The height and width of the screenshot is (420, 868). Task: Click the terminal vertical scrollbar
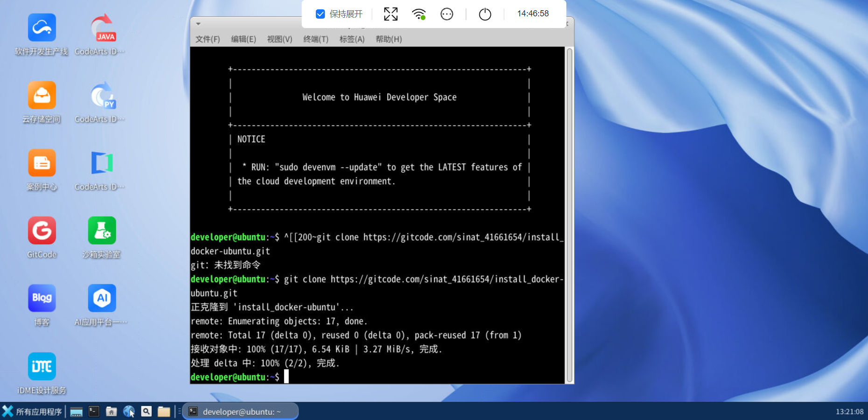(569, 215)
